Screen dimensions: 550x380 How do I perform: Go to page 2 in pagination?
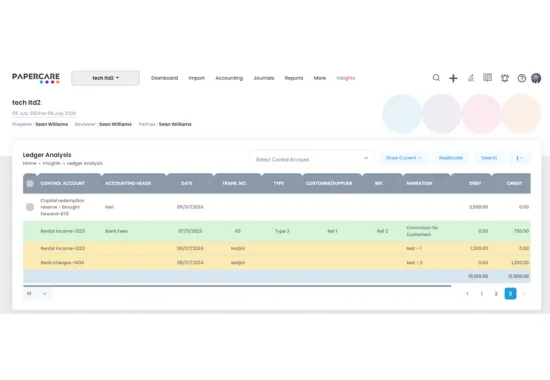coord(496,294)
